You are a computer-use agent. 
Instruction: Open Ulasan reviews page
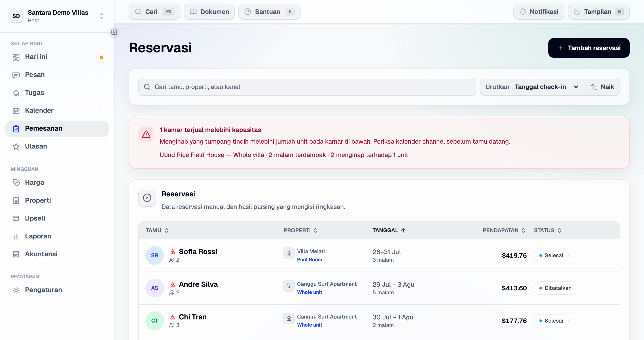57,146
